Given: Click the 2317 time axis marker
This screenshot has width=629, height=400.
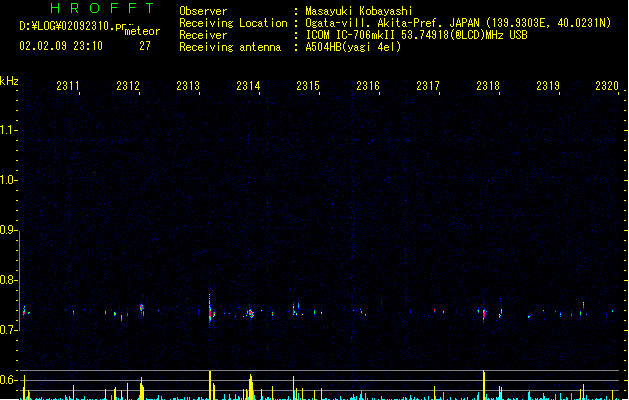Looking at the screenshot, I should pos(428,85).
